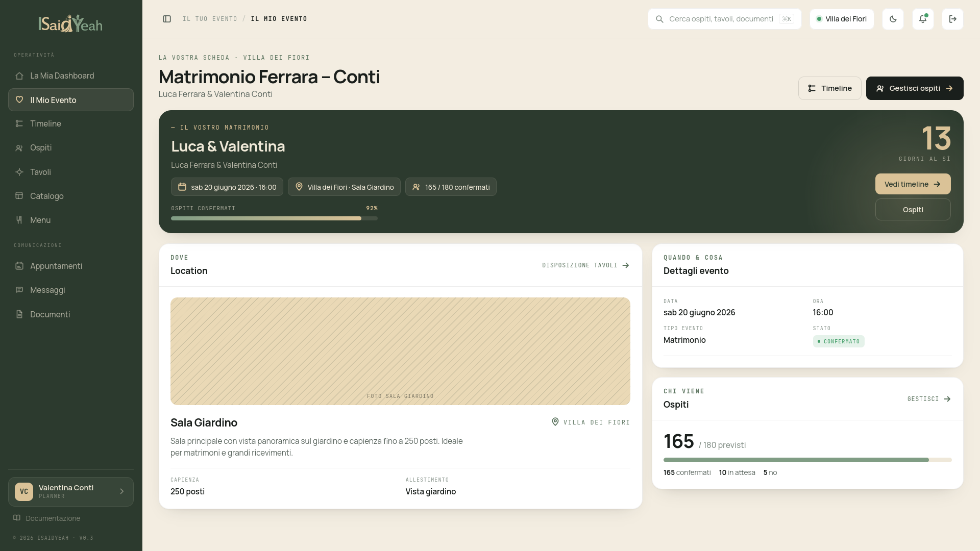Click the Villa dei Fiori location pin chip

(344, 187)
